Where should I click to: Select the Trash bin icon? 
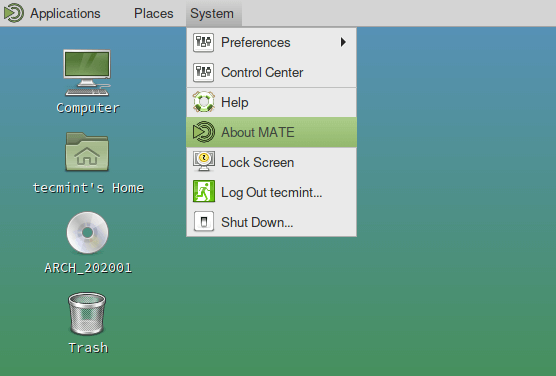tap(87, 314)
